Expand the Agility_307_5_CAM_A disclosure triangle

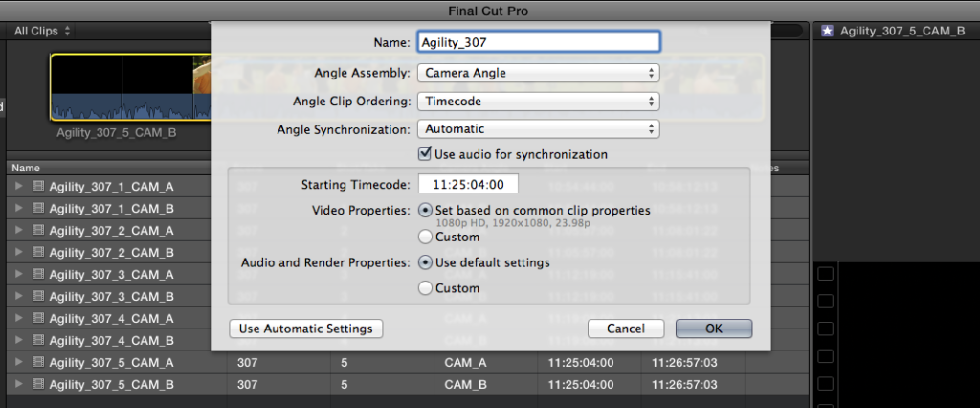[19, 362]
